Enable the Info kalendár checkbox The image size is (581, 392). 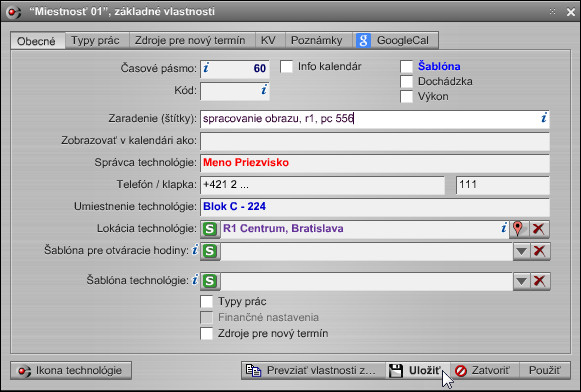pyautogui.click(x=286, y=67)
